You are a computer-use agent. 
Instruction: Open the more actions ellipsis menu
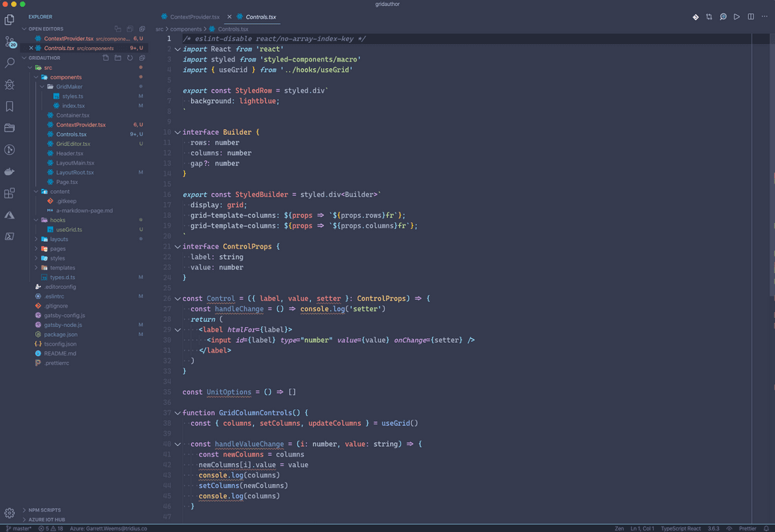tap(765, 16)
